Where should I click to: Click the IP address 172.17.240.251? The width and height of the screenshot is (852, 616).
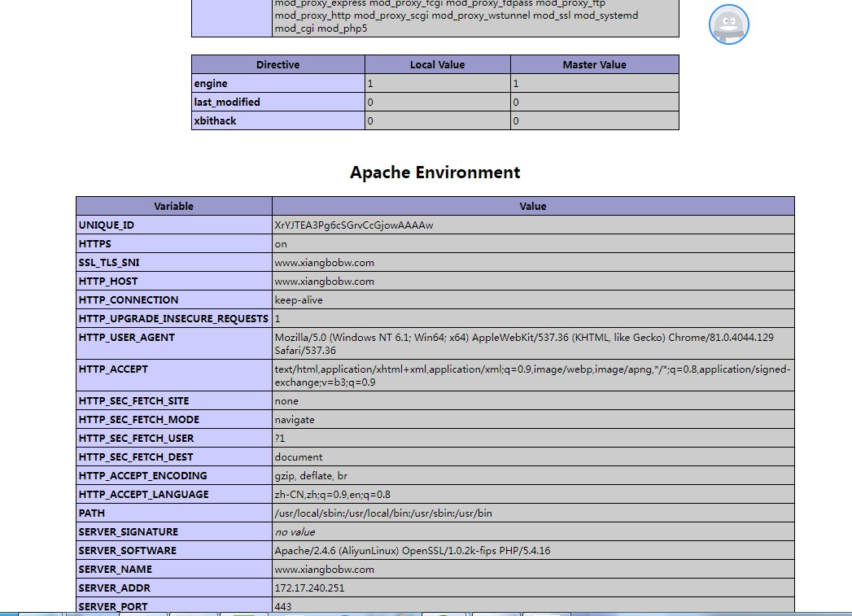[x=309, y=588]
